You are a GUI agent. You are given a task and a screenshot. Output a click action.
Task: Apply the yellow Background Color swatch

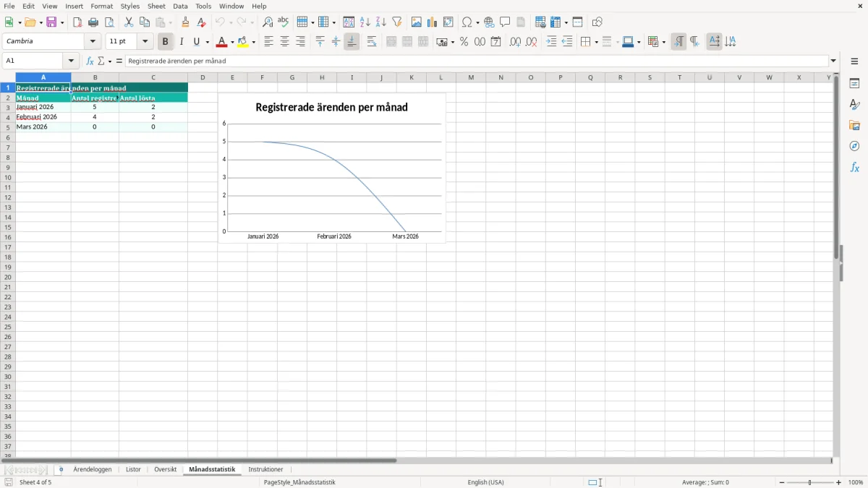pos(244,42)
